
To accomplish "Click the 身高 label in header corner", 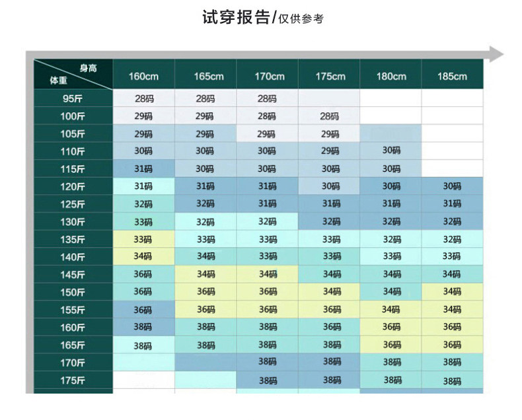I will point(89,68).
